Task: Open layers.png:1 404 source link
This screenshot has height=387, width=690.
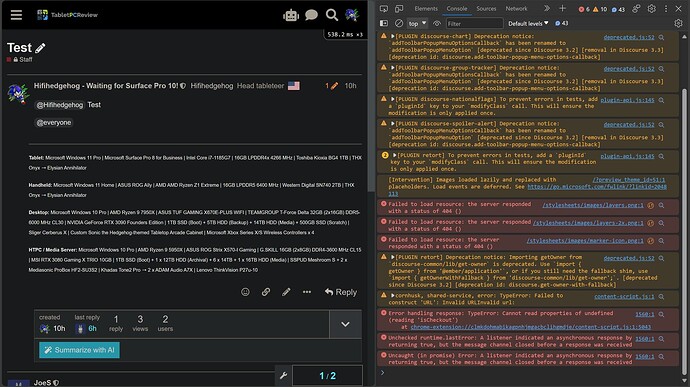Action: pos(593,205)
